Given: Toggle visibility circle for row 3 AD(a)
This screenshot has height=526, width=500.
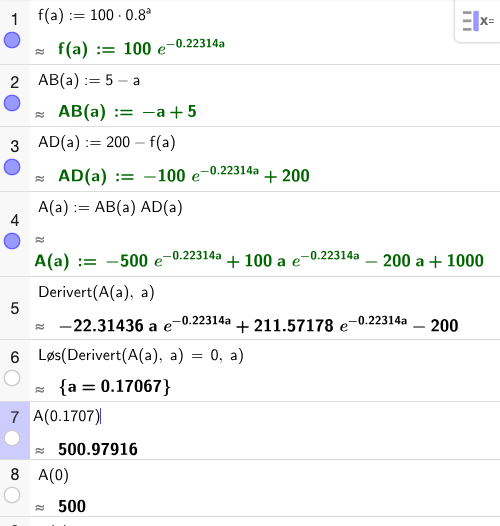Looking at the screenshot, I should point(12,167).
